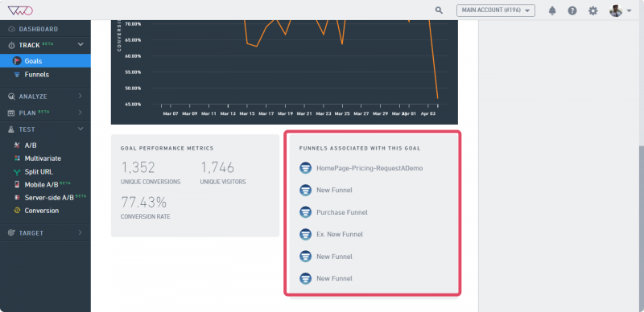Click the Purchase Funnel icon

305,212
